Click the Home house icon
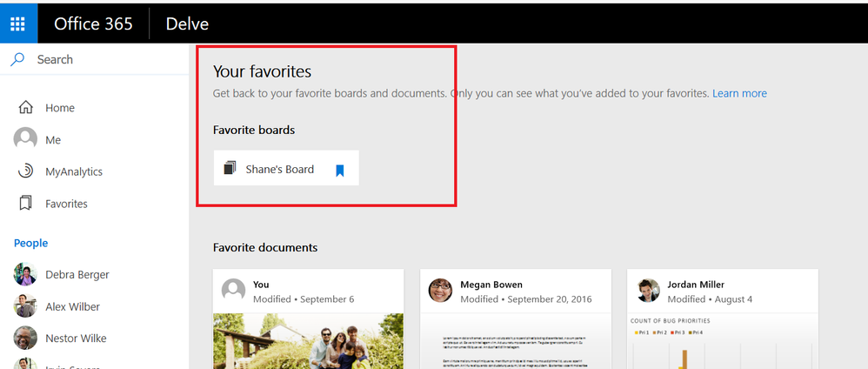 pyautogui.click(x=25, y=108)
